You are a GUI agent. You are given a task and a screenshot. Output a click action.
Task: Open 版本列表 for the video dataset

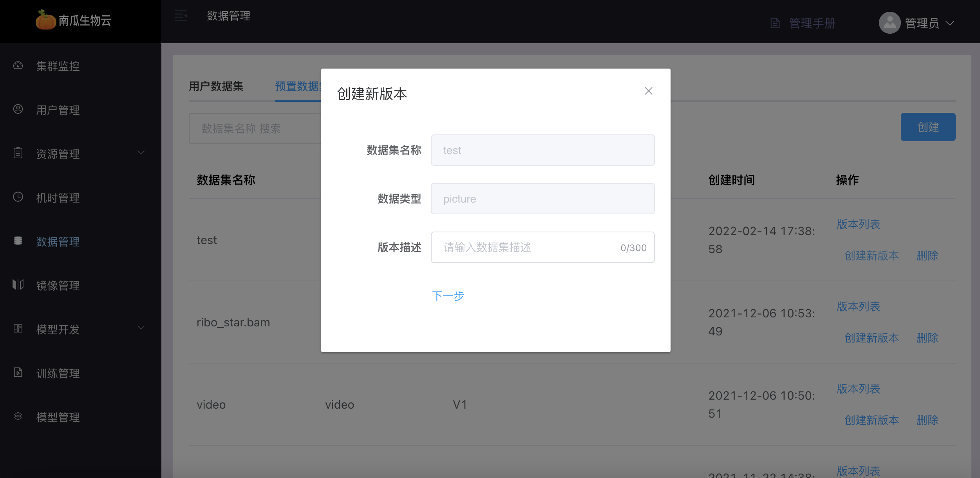[x=858, y=389]
